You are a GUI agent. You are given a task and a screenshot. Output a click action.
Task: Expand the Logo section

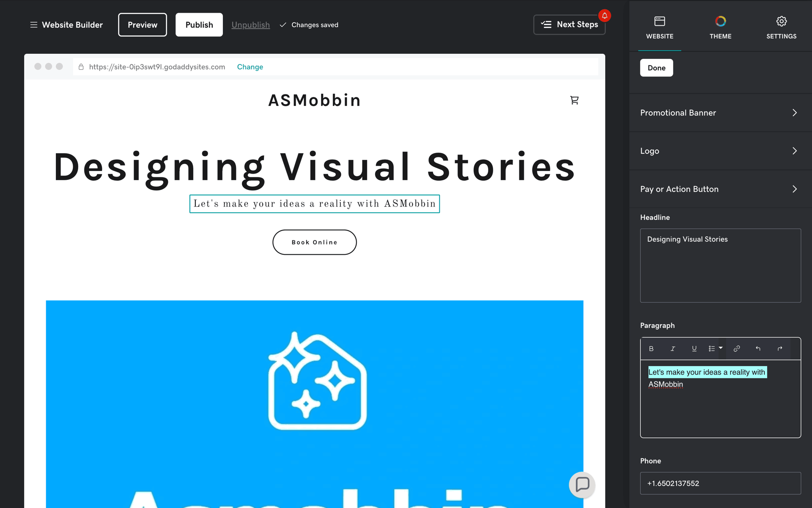click(x=720, y=151)
